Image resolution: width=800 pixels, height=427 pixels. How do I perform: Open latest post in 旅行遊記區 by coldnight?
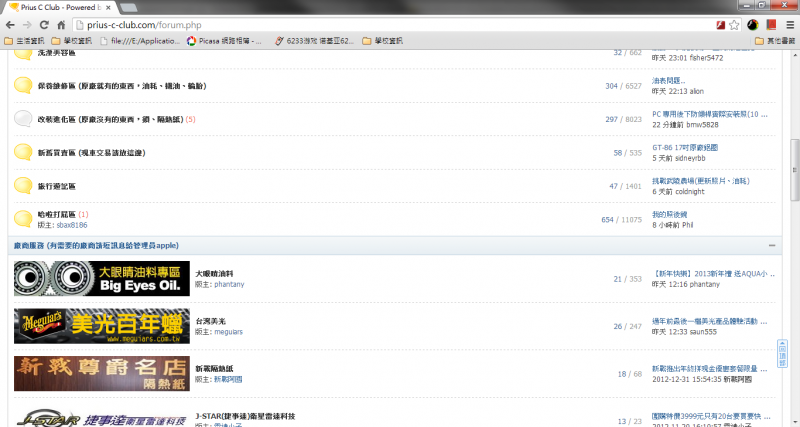[701, 181]
